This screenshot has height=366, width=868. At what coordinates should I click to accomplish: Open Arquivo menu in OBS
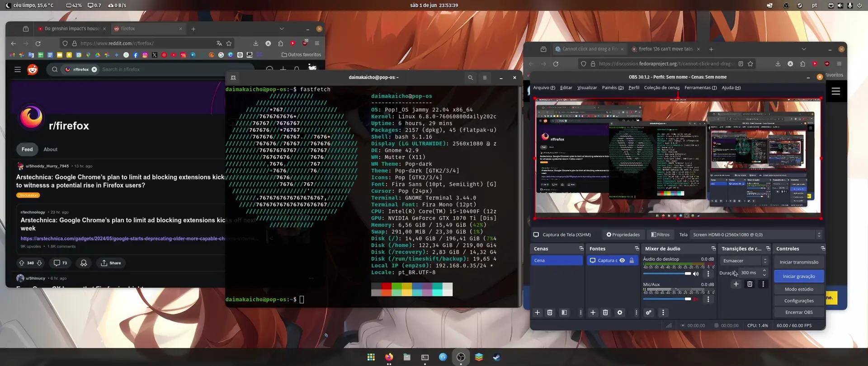click(544, 88)
